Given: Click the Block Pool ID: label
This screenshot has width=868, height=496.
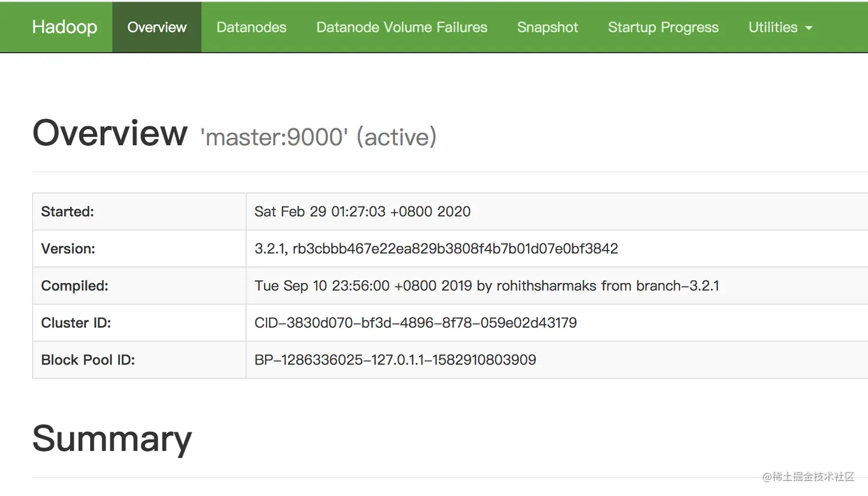Looking at the screenshot, I should (88, 360).
